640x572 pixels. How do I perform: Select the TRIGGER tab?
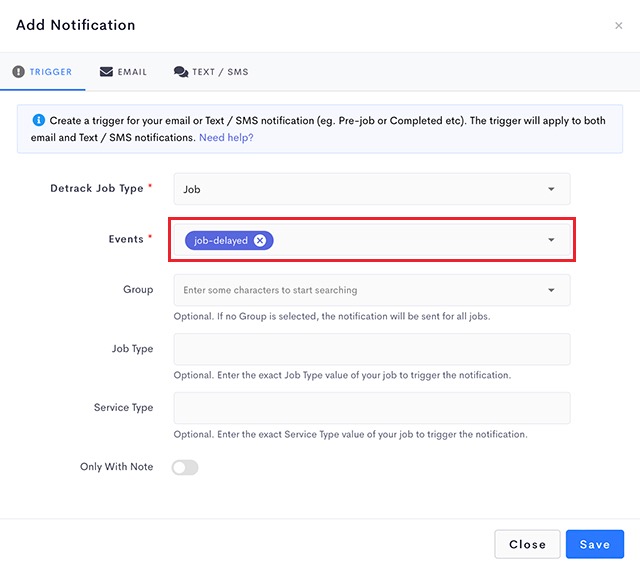tap(42, 72)
